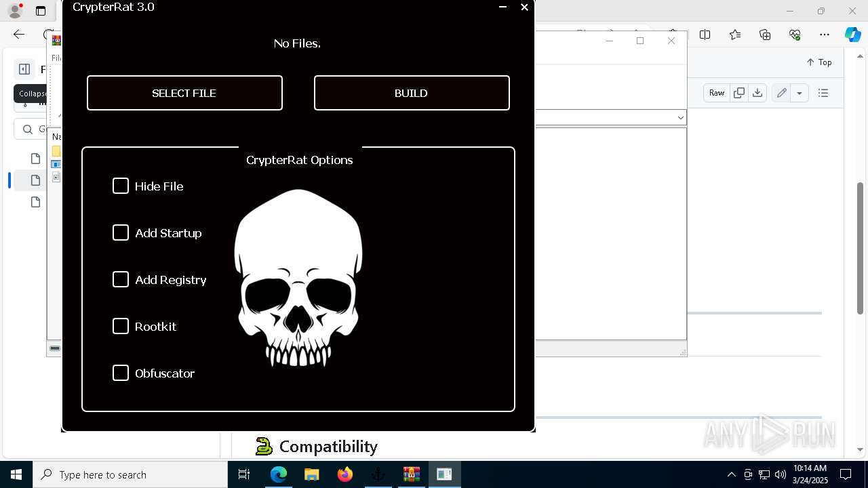The width and height of the screenshot is (868, 488).
Task: Open dropdown in window behind CrypterRat
Action: 680,117
